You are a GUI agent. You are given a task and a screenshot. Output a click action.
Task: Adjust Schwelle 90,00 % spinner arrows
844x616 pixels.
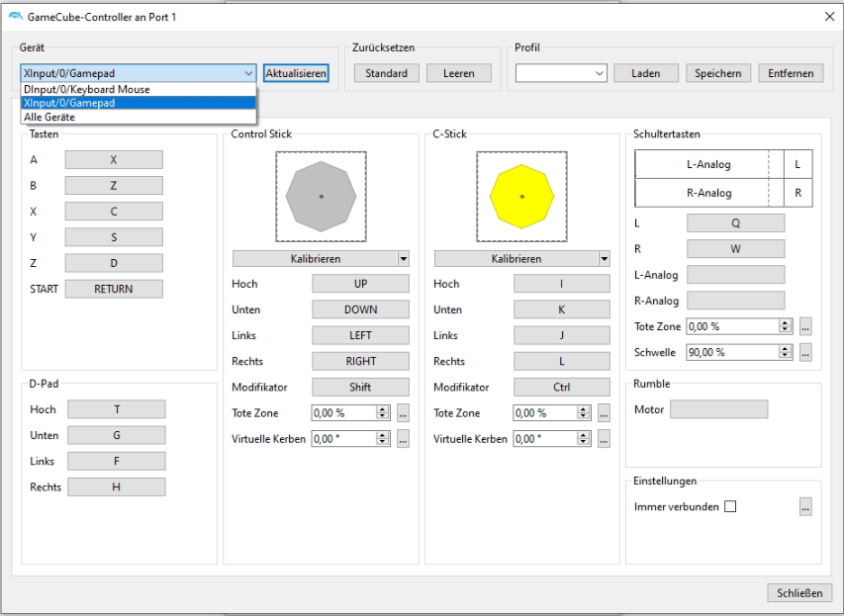pos(786,352)
